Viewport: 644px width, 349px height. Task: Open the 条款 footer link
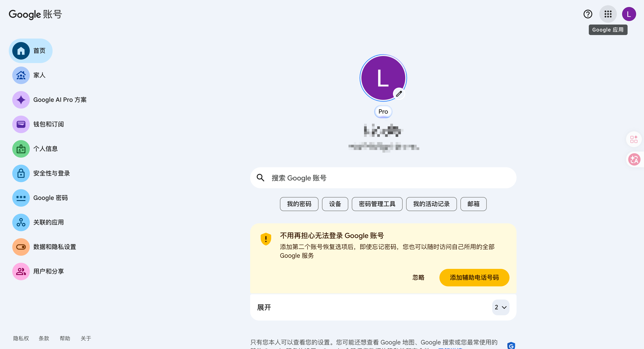(44, 338)
